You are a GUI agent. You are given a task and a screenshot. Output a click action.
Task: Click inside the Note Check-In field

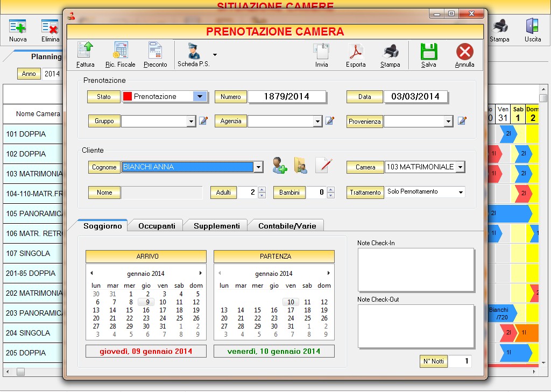415,269
